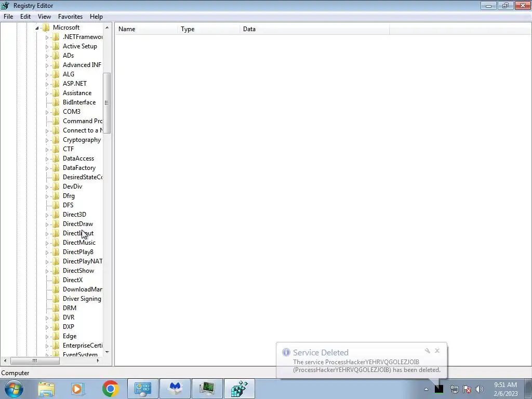Open notification settings wrench icon
532x399 pixels.
click(428, 351)
